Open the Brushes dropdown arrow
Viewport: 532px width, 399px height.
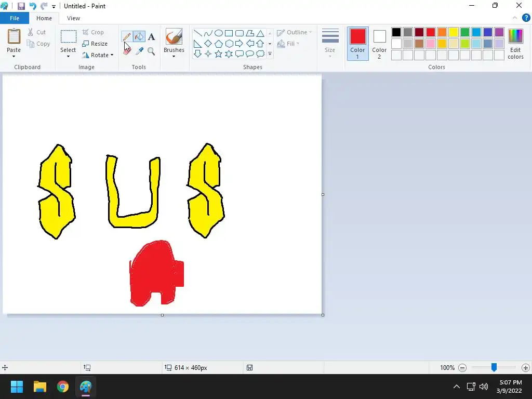(174, 57)
